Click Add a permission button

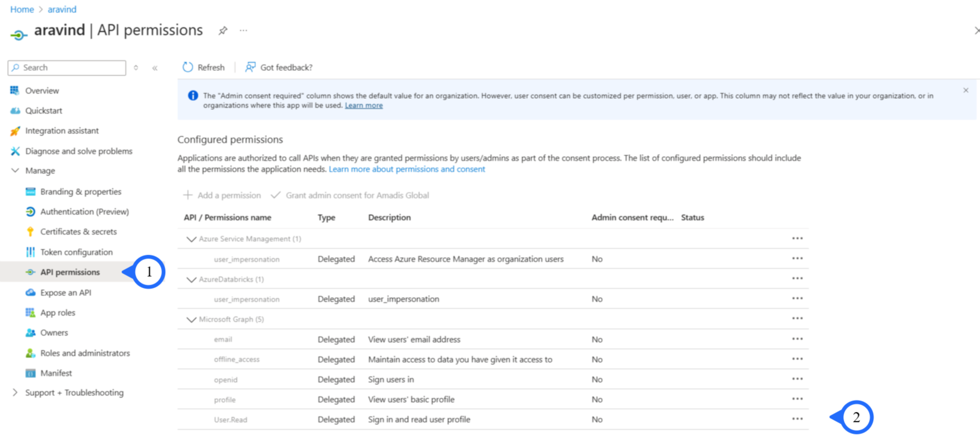222,195
